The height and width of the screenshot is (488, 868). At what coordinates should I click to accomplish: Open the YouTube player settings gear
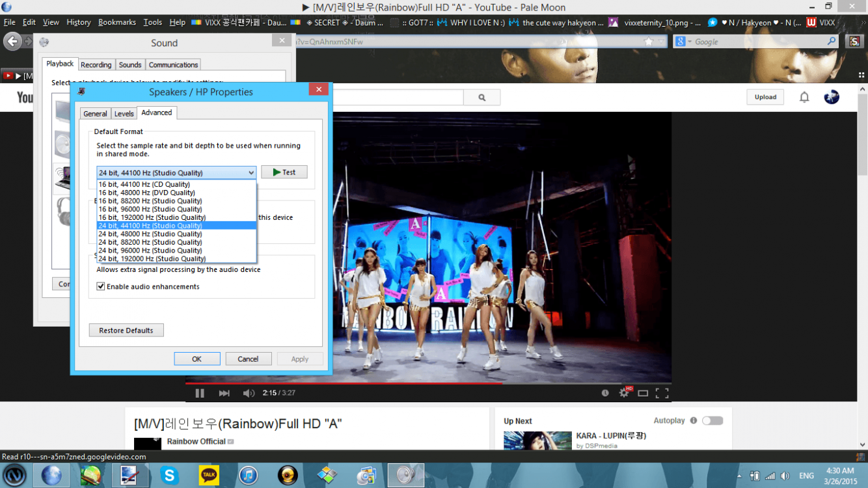click(624, 392)
